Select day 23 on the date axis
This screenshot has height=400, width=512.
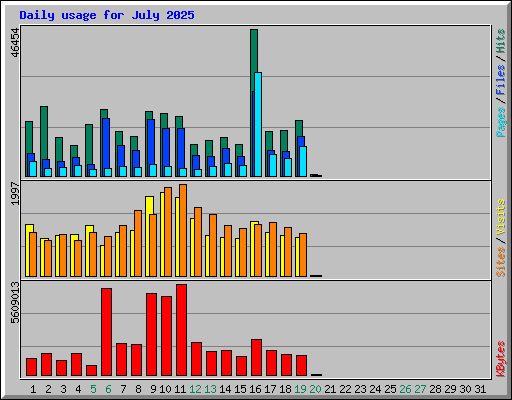pos(360,389)
